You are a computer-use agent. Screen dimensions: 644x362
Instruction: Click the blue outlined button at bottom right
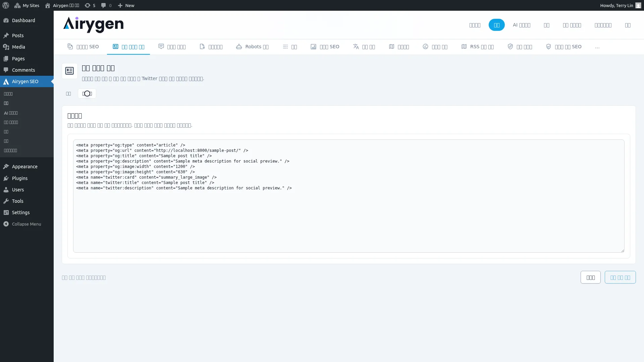[620, 277]
